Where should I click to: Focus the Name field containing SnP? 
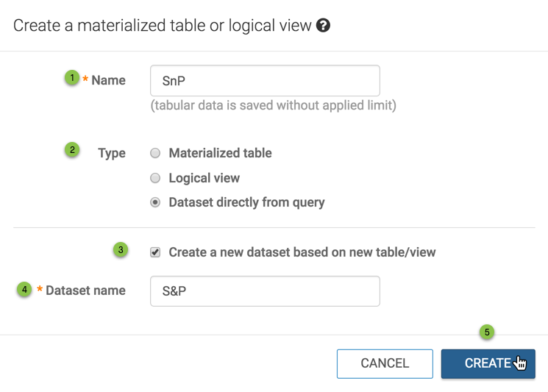(x=265, y=81)
